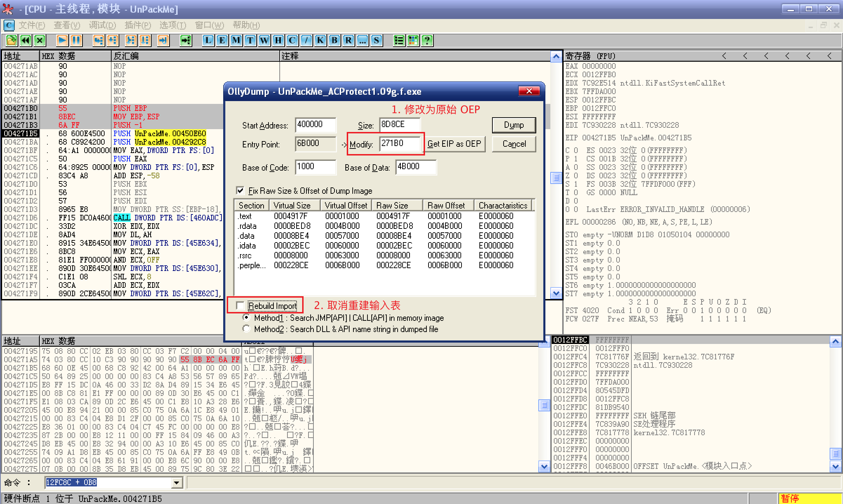Open the Log (L) window icon
The height and width of the screenshot is (504, 843).
point(208,40)
